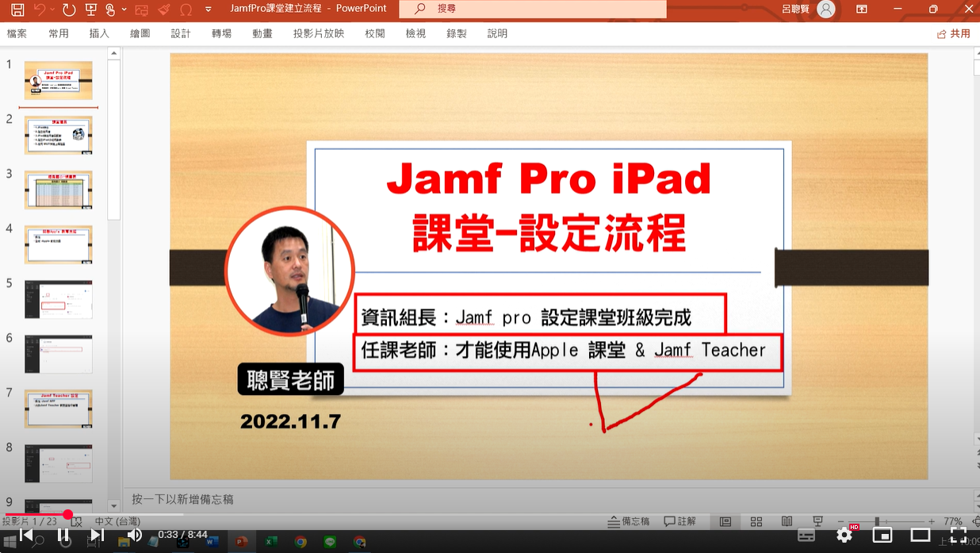980x553 pixels.
Task: Open the ribbon display options icon
Action: coord(862,10)
